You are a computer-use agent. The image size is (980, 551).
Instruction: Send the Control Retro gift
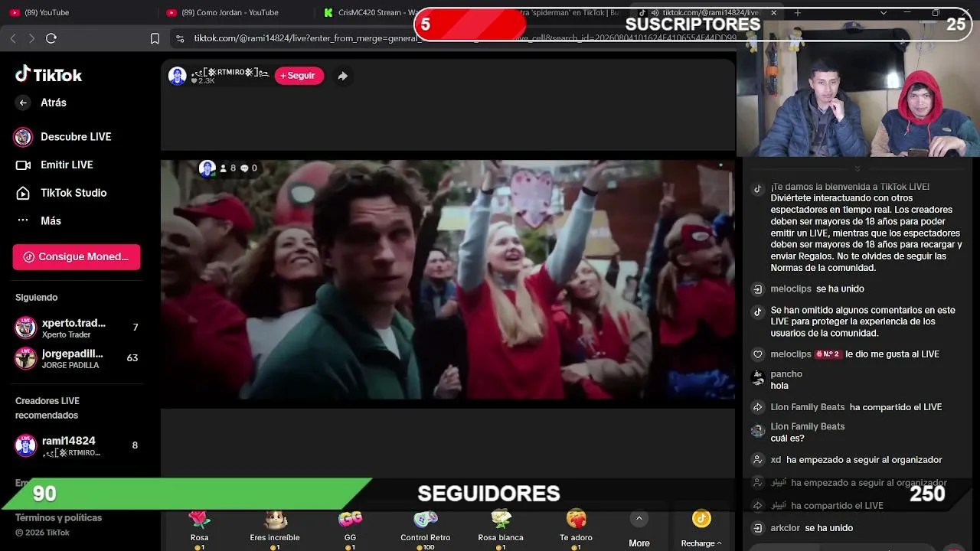(x=426, y=529)
